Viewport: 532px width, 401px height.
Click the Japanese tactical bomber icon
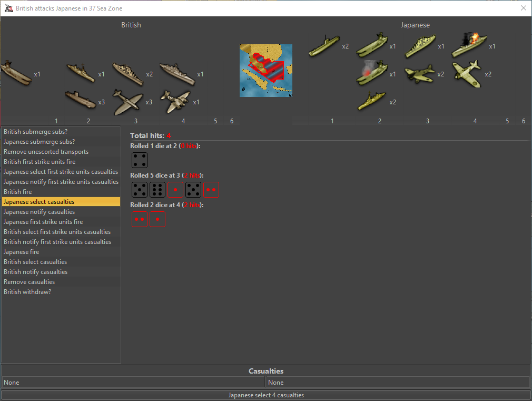coord(420,73)
